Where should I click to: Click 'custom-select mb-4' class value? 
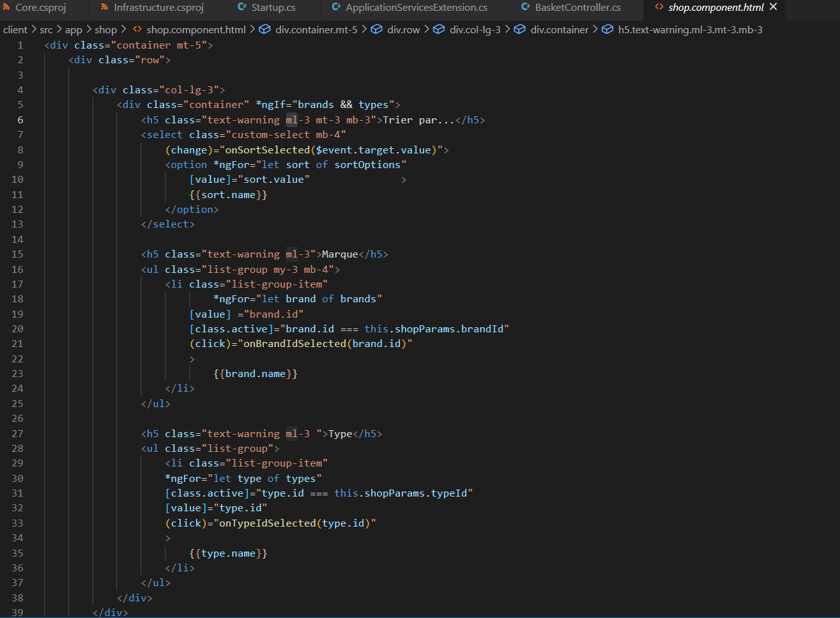(x=286, y=135)
